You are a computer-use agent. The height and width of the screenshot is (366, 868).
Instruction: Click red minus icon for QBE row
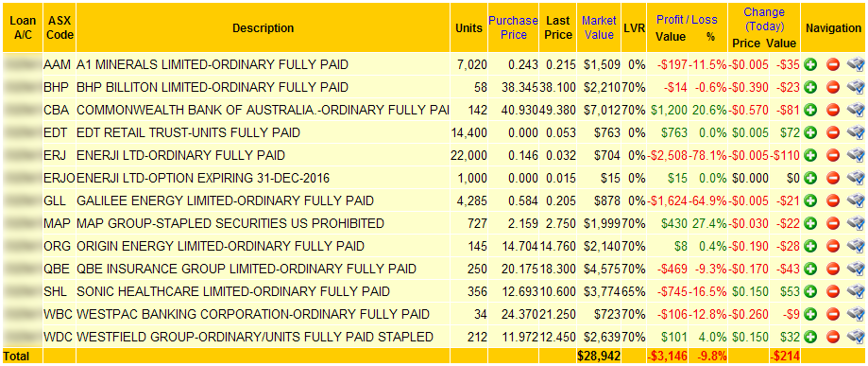[833, 270]
